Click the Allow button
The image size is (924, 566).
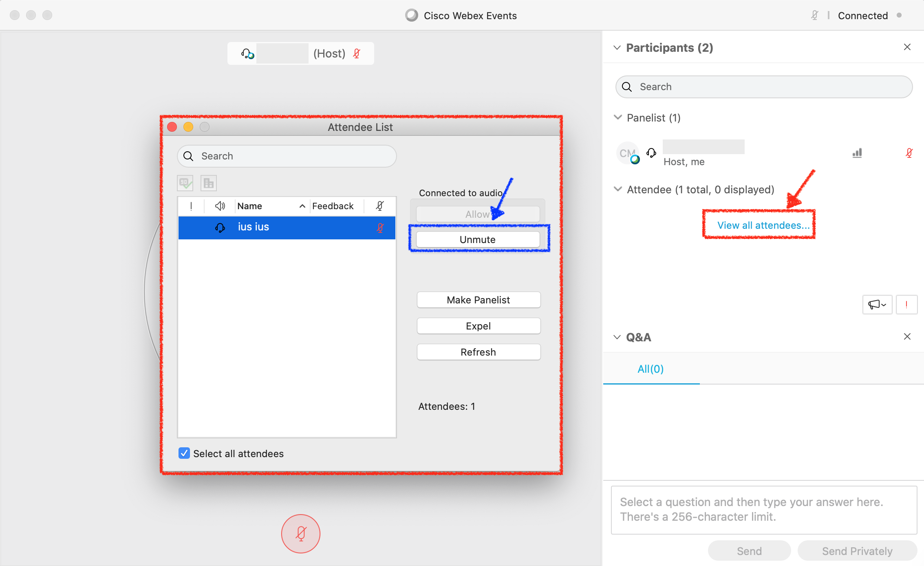click(x=478, y=214)
